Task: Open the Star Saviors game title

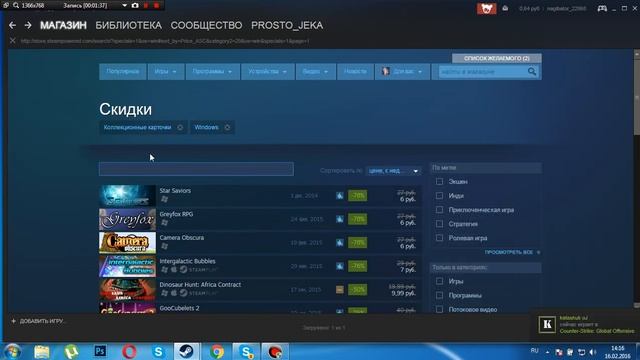Action: coord(175,191)
